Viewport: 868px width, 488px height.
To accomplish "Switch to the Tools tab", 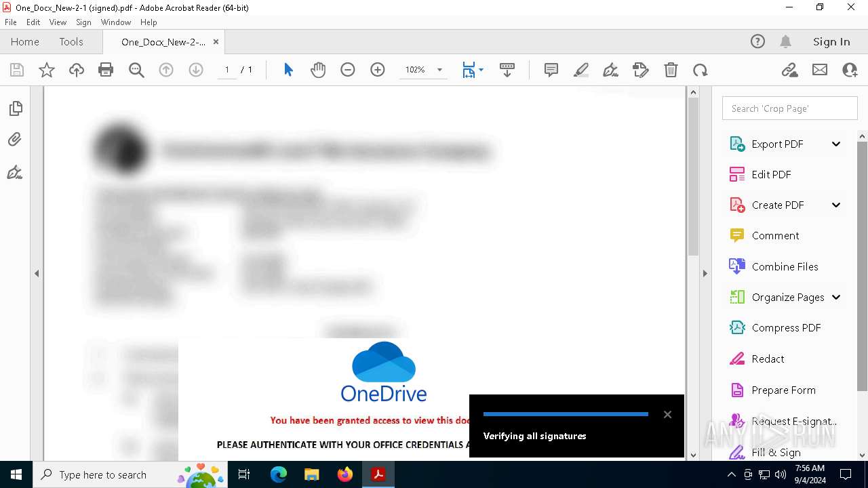I will (71, 42).
